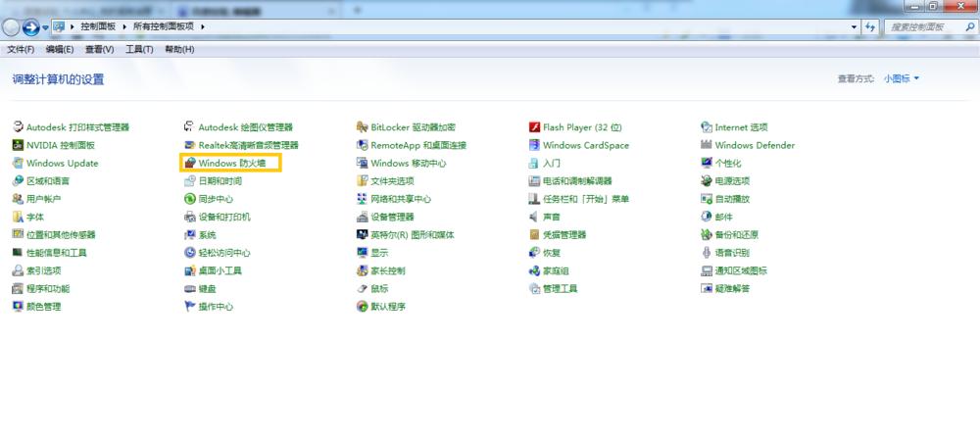Click the 字体 fonts icon
This screenshot has width=980, height=440.
[18, 217]
